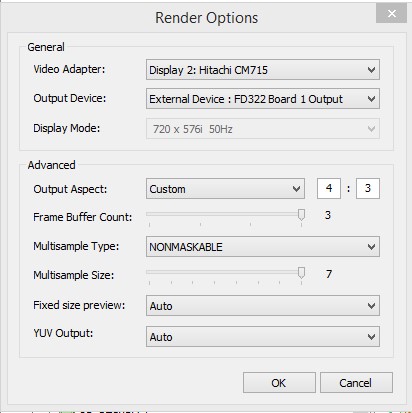Click the Output Aspect Custom chevron arrow

tap(296, 189)
